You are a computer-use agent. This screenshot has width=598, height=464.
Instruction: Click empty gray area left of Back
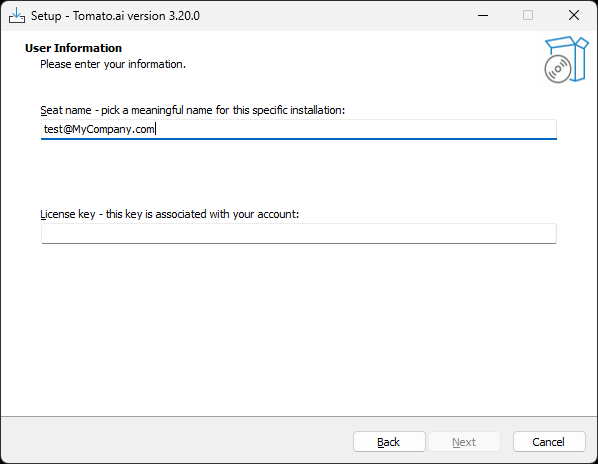click(175, 442)
